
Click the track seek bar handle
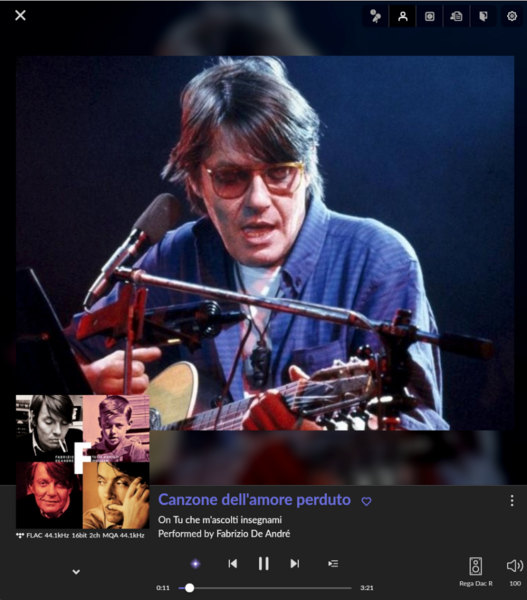pos(189,588)
